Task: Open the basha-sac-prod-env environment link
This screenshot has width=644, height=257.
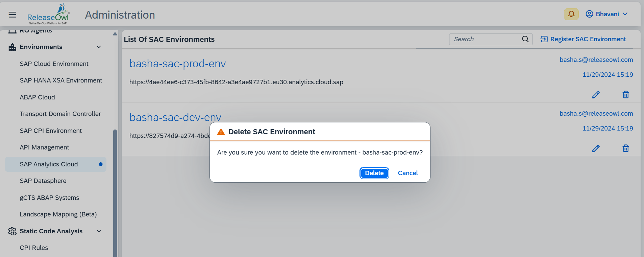Action: pyautogui.click(x=177, y=64)
